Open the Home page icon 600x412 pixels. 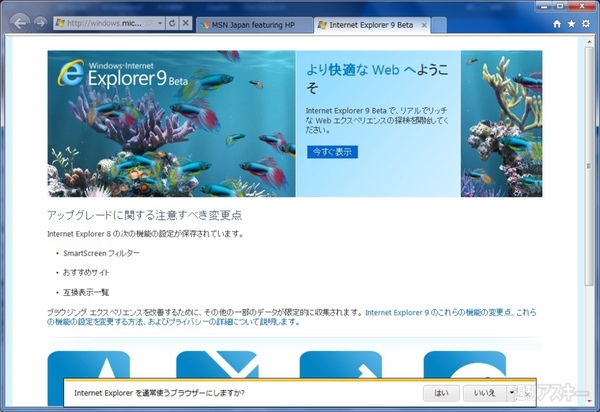(557, 24)
